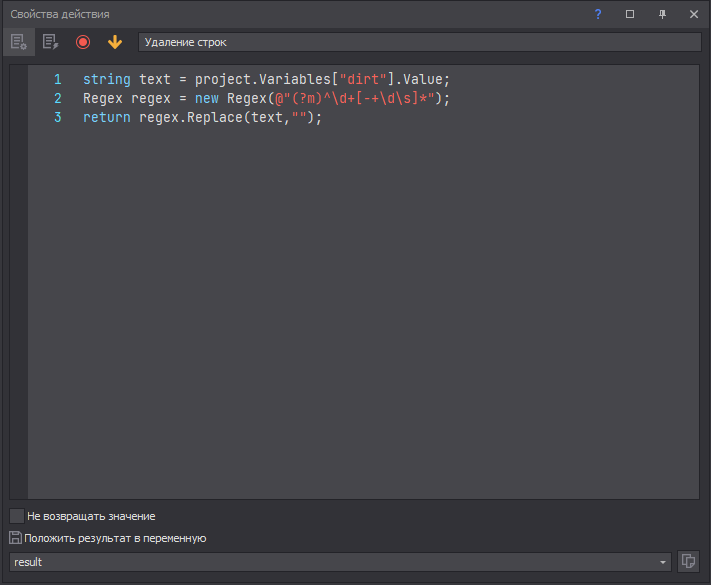
Task: Click the orange down arrow icon
Action: (115, 42)
